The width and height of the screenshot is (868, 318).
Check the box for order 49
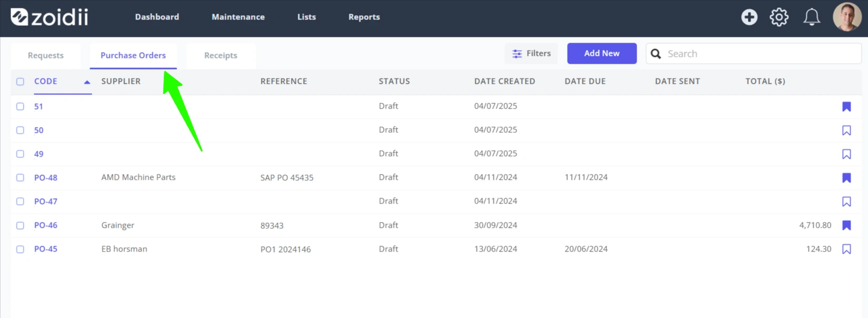pos(20,154)
